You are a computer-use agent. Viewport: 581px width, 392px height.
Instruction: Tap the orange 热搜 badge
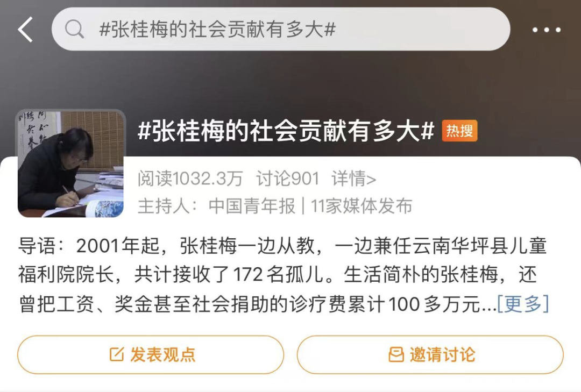459,131
